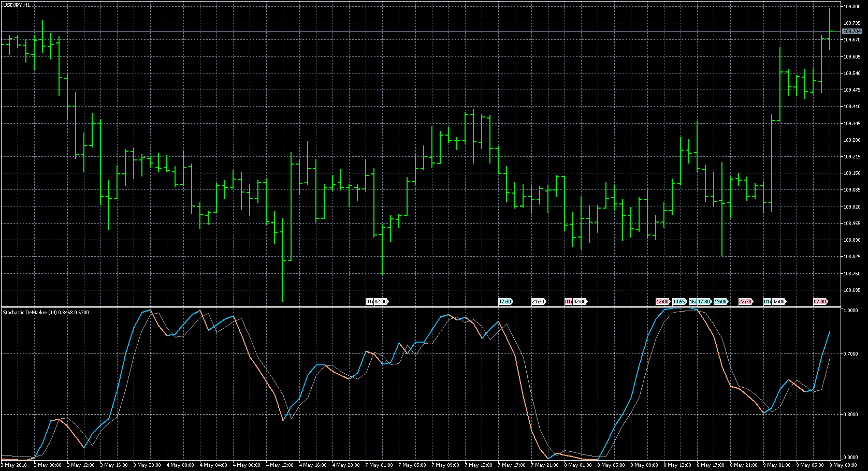Click the USDJPY,H1 chart title label
Viewport: 868px width, 471px height.
pos(16,5)
